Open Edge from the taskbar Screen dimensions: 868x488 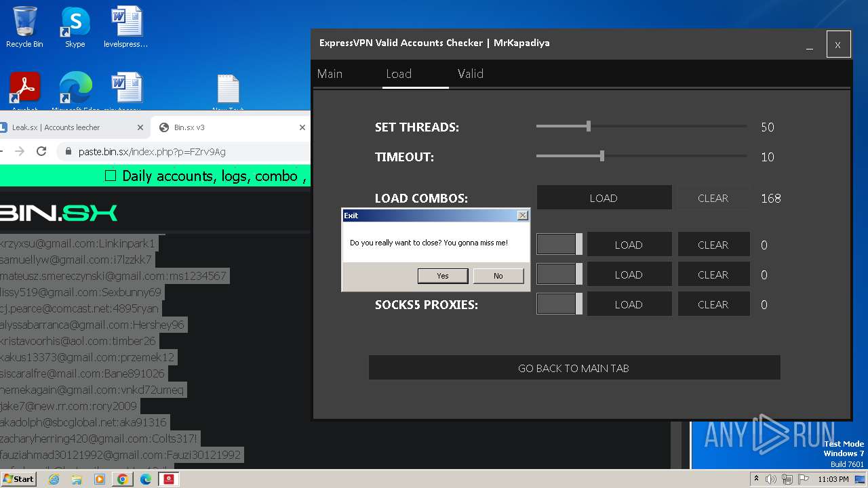click(x=146, y=479)
